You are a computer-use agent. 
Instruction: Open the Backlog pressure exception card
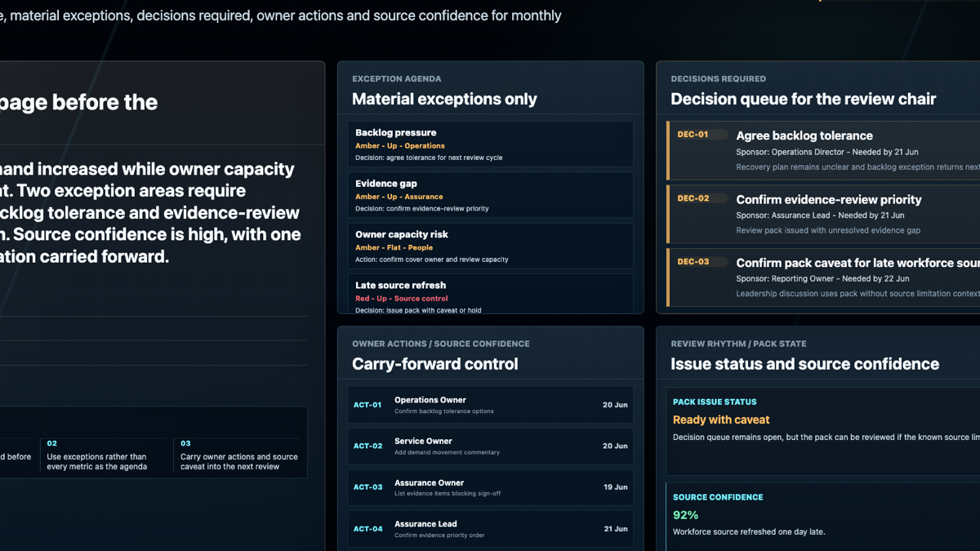[490, 144]
